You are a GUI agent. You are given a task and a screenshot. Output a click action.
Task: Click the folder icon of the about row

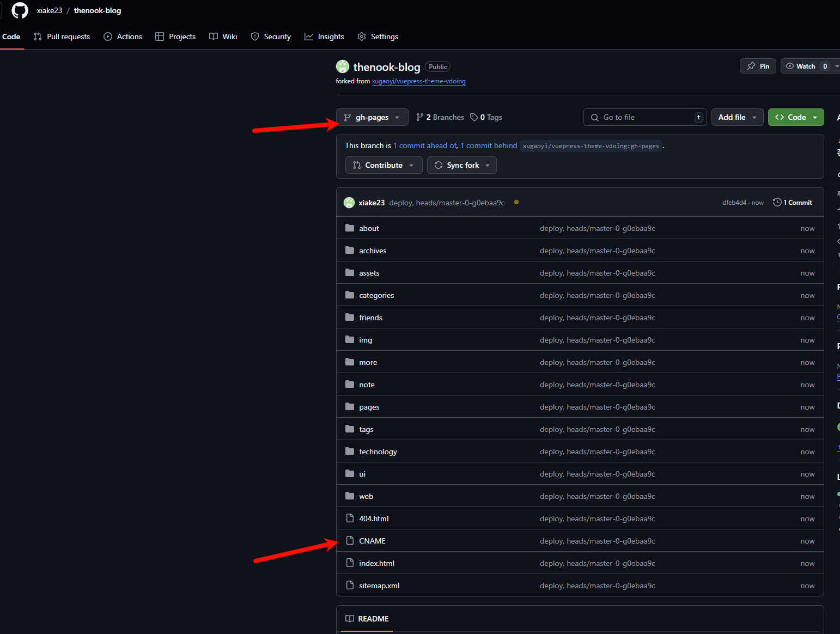tap(350, 228)
